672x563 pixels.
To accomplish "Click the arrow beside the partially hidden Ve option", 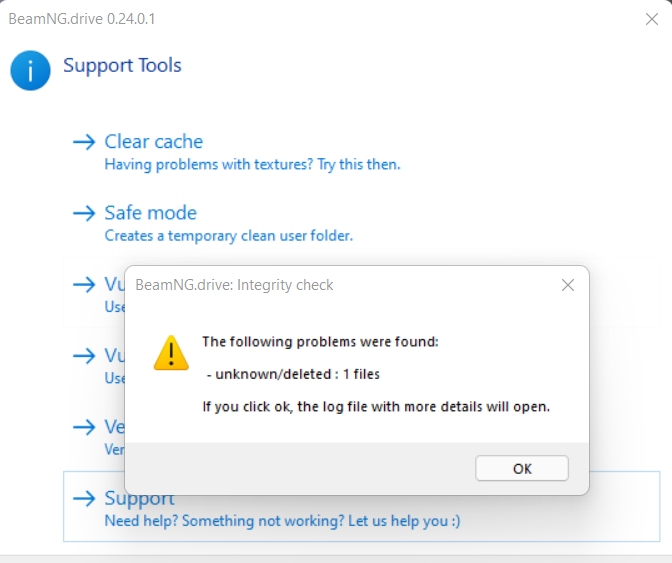I will 84,427.
